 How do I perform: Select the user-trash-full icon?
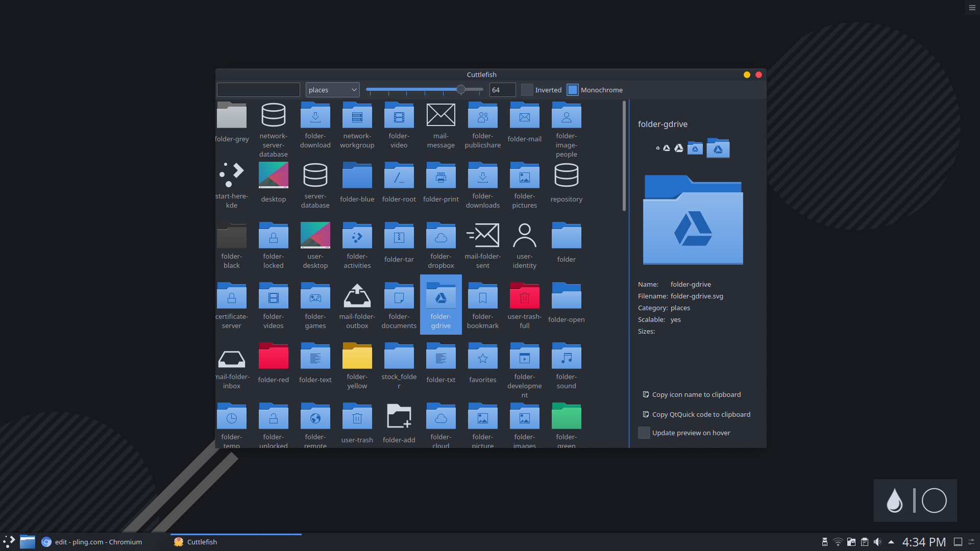[525, 295]
